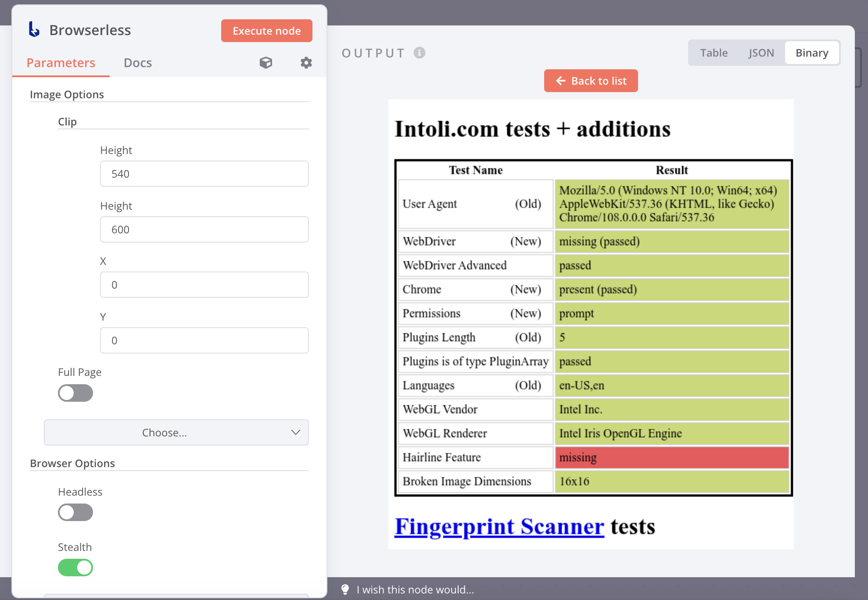868x600 pixels.
Task: Enable the Headless switch
Action: [x=75, y=512]
